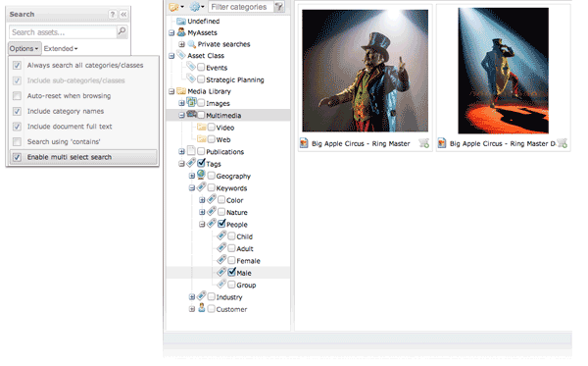
Task: Toggle Include document full text option
Action: coord(17,127)
